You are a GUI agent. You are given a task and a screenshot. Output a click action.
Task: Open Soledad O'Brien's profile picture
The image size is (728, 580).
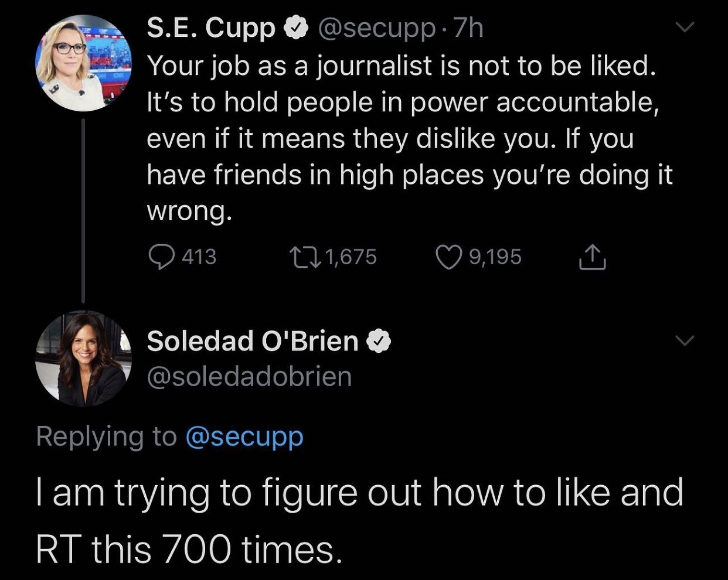(83, 359)
